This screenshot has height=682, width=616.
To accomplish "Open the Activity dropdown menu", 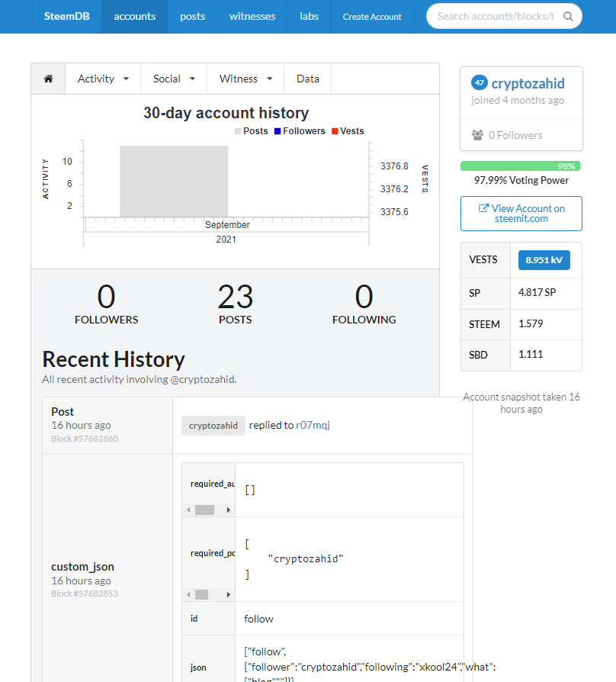I will pos(103,79).
